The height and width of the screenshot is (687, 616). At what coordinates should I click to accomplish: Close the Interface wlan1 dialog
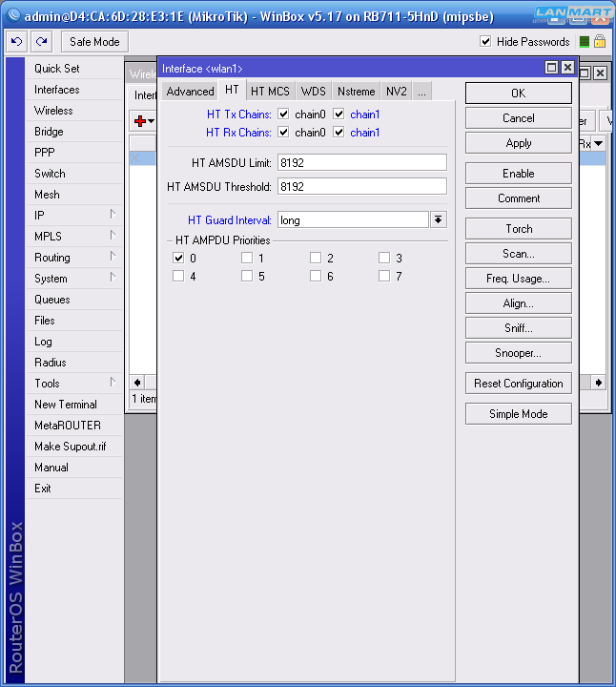click(x=567, y=68)
